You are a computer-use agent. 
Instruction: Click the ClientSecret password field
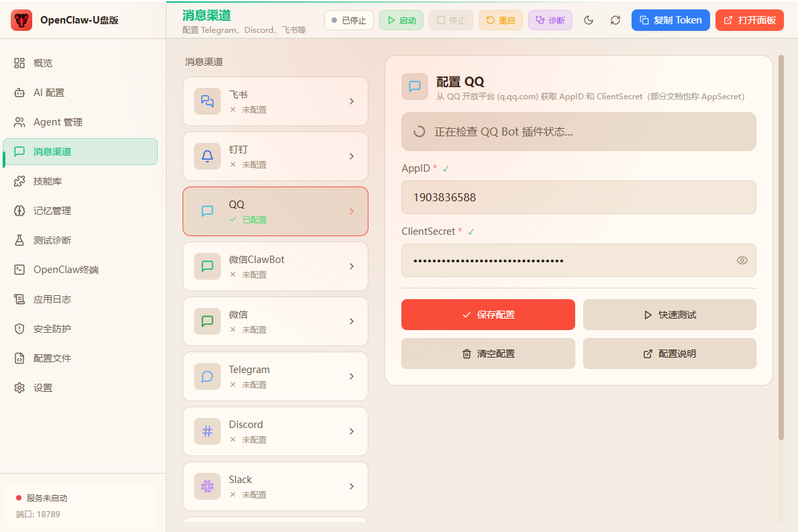point(579,260)
